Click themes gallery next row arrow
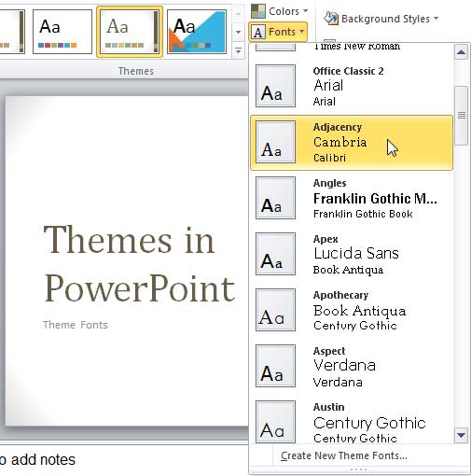471x476 pixels. [238, 32]
